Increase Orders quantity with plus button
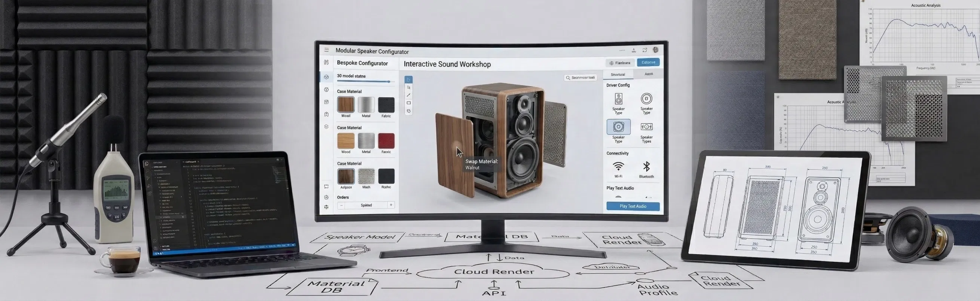Viewport: 980px width, 301px height. [x=391, y=205]
